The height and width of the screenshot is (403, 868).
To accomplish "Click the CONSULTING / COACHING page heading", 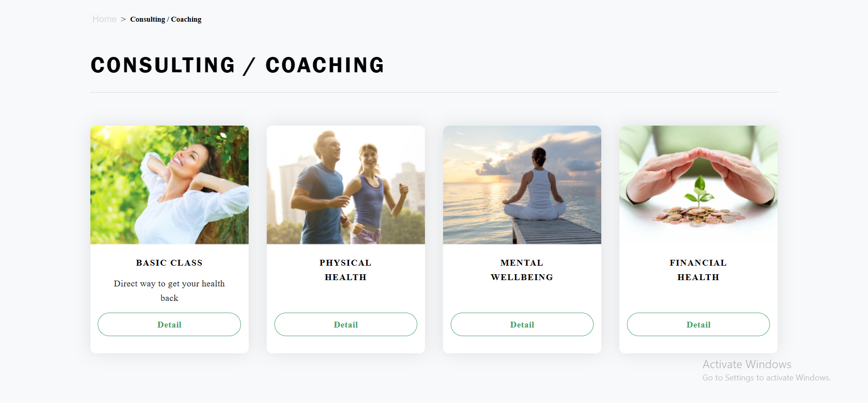I will [238, 65].
